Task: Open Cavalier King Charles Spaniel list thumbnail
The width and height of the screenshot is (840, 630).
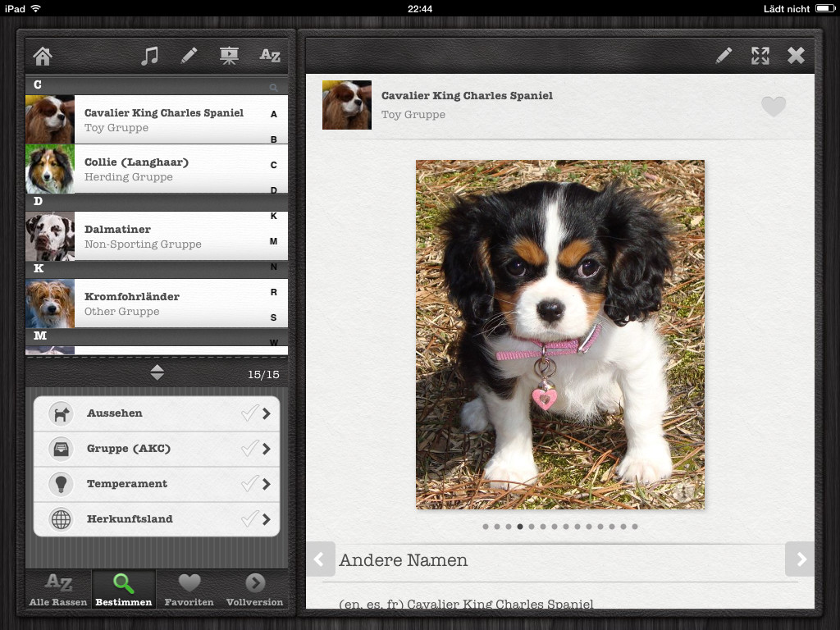Action: click(x=50, y=120)
